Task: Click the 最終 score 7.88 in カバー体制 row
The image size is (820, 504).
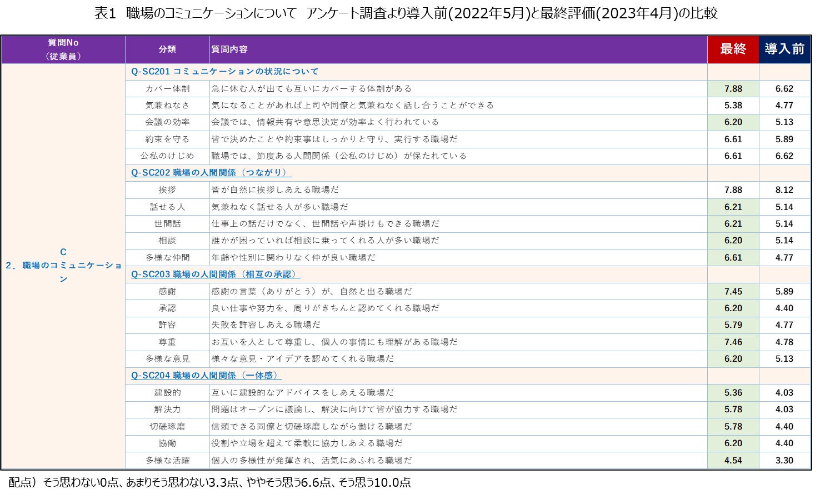Action: coord(733,89)
